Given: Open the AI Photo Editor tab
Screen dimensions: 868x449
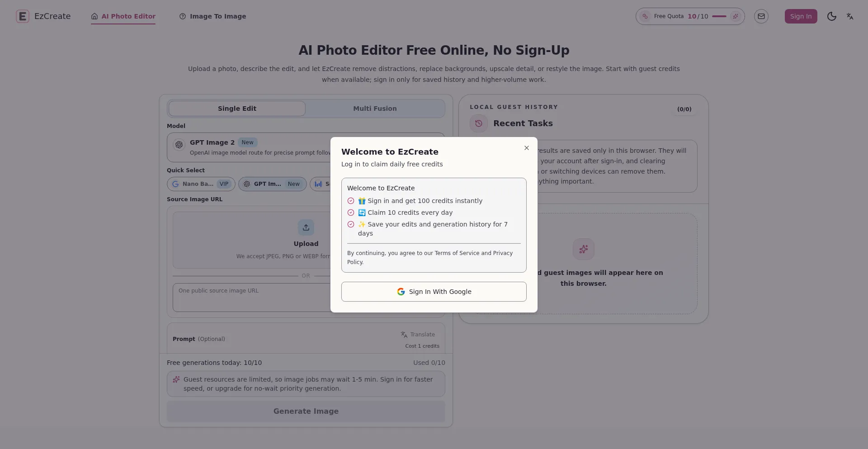Looking at the screenshot, I should (123, 16).
